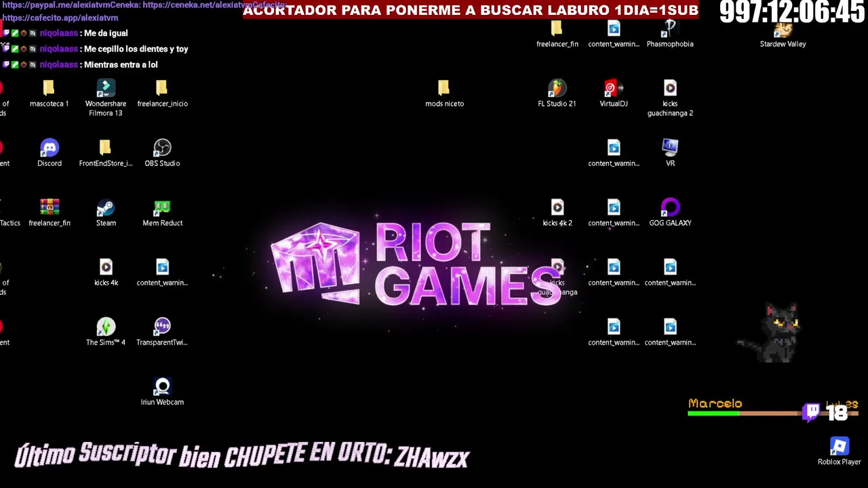Select the kicks 4k 2 video file
The image size is (868, 488).
coord(557,213)
